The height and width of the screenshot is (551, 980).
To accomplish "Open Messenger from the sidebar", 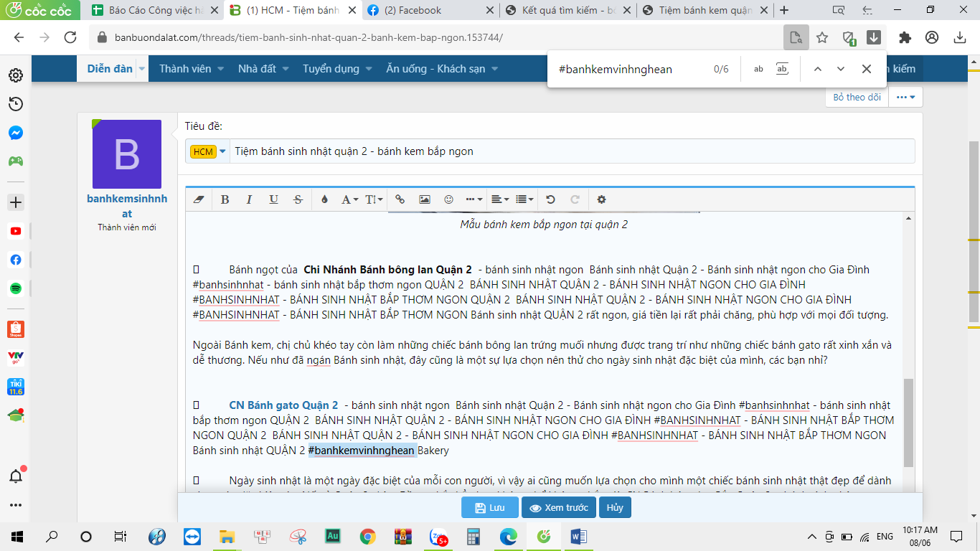I will [x=15, y=133].
